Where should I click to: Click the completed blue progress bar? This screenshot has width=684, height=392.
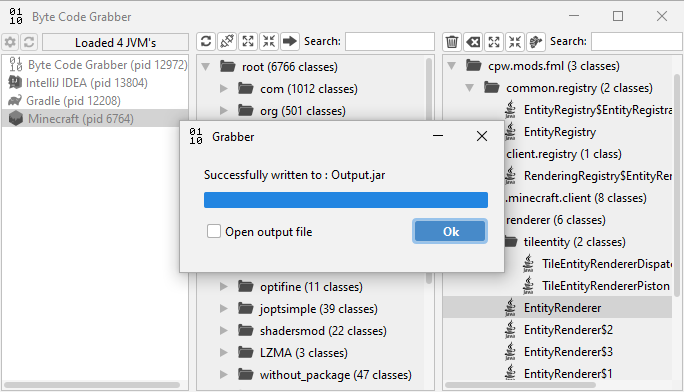(345, 200)
